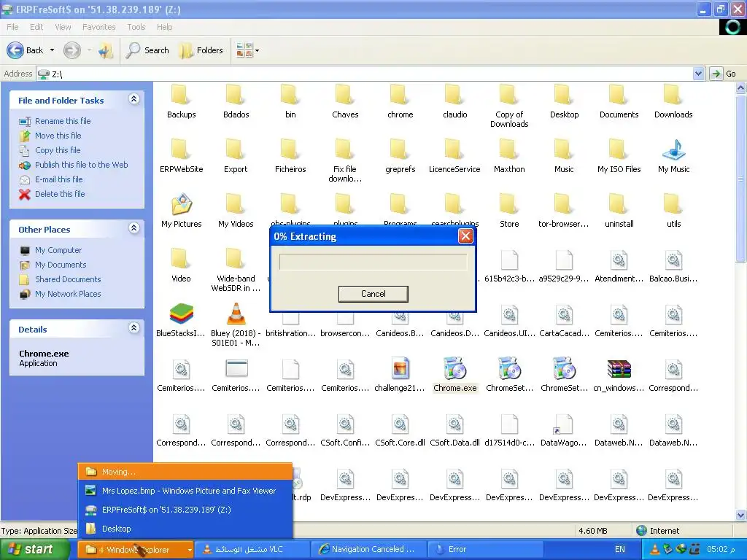Switch to the Moving... window entry

[x=185, y=472]
